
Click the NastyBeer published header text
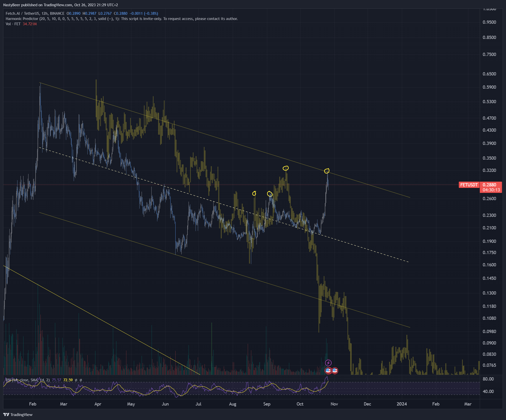click(60, 5)
